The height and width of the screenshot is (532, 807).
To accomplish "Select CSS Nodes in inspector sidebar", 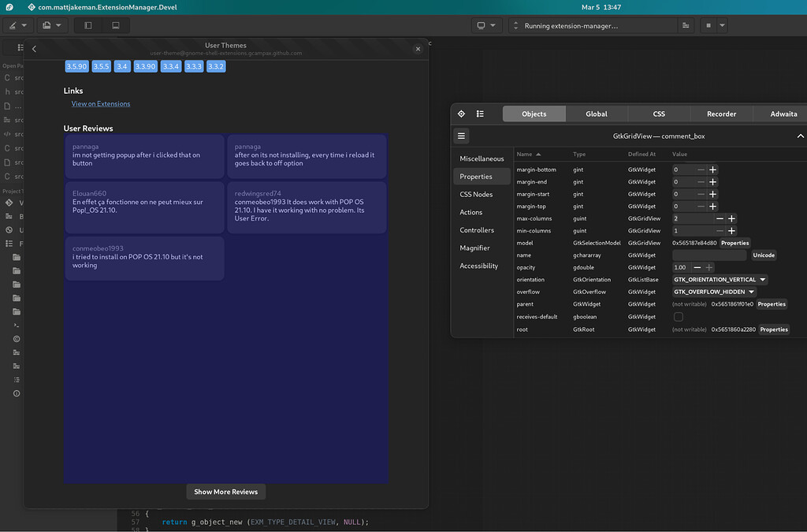I will pyautogui.click(x=476, y=195).
